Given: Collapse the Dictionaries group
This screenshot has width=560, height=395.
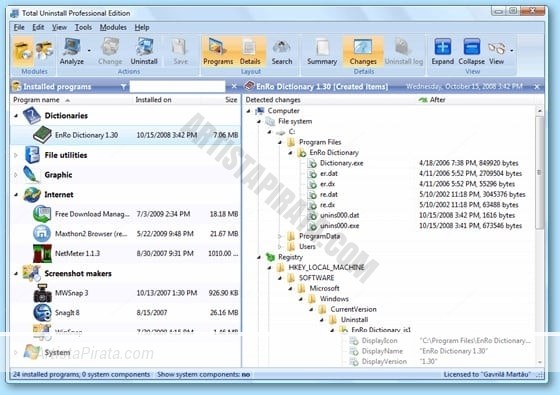Looking at the screenshot, I should tap(16, 116).
